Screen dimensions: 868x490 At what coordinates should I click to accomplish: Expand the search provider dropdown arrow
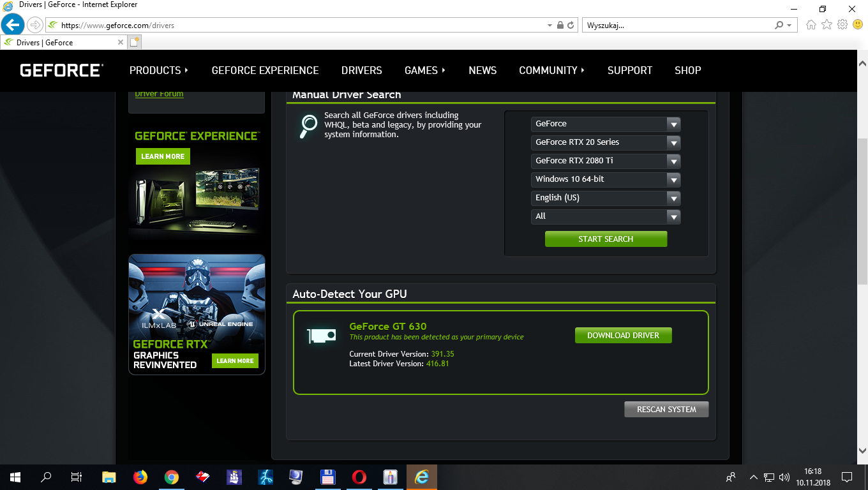(x=789, y=26)
